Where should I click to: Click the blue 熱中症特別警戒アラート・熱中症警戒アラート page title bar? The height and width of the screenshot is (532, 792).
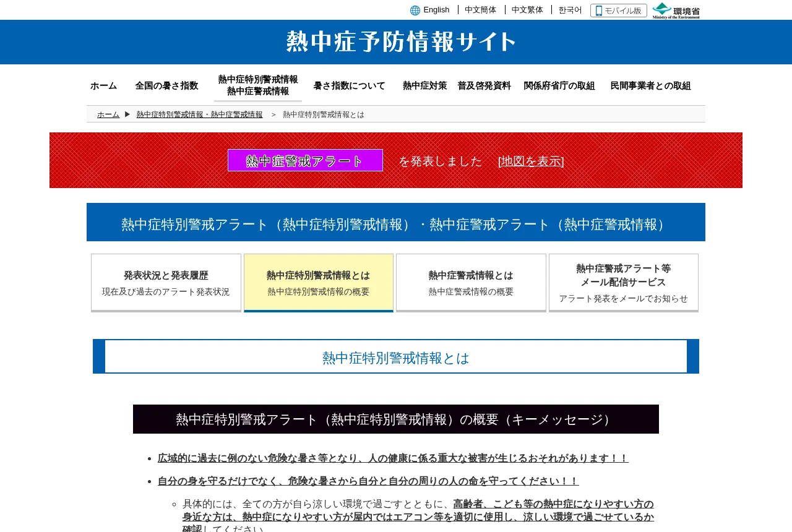click(x=396, y=222)
